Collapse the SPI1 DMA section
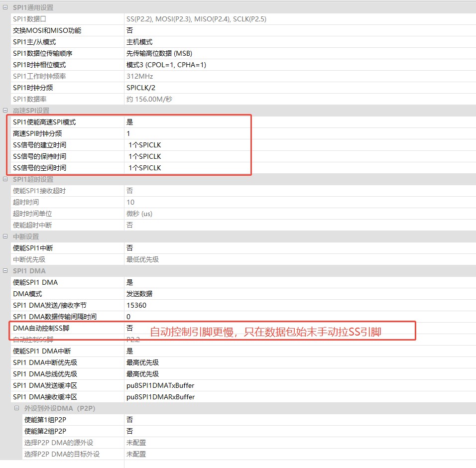476x468 pixels. pos(5,271)
